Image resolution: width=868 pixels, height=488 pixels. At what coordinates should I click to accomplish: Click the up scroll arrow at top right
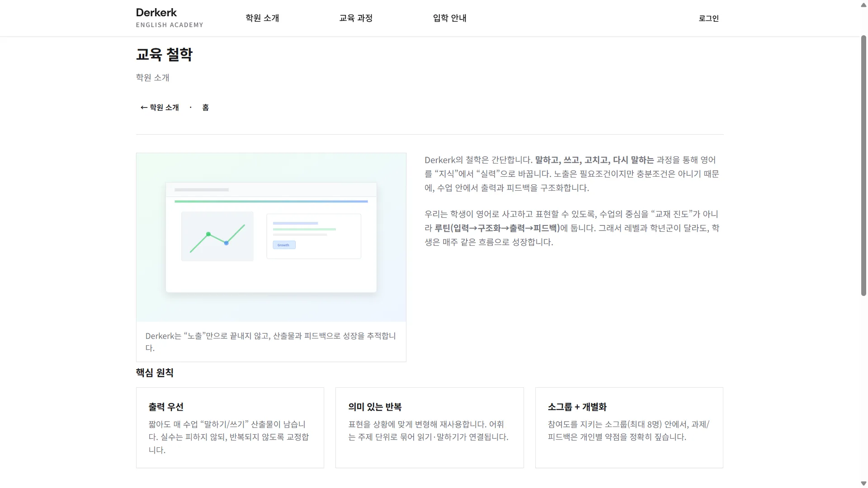tap(863, 5)
